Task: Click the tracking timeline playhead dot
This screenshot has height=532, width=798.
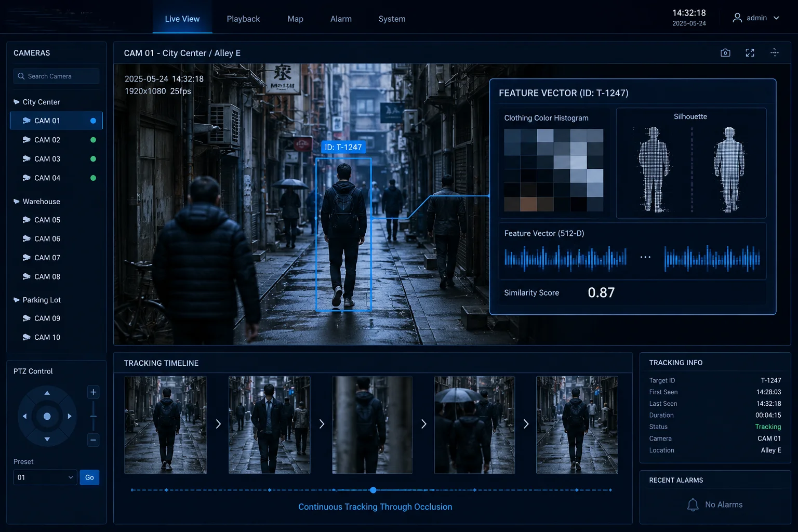Action: tap(373, 490)
